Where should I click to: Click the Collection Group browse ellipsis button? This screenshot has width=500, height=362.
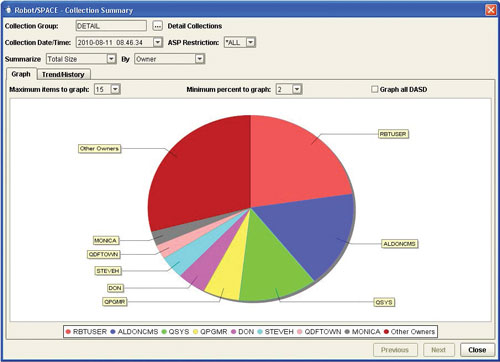tap(157, 26)
